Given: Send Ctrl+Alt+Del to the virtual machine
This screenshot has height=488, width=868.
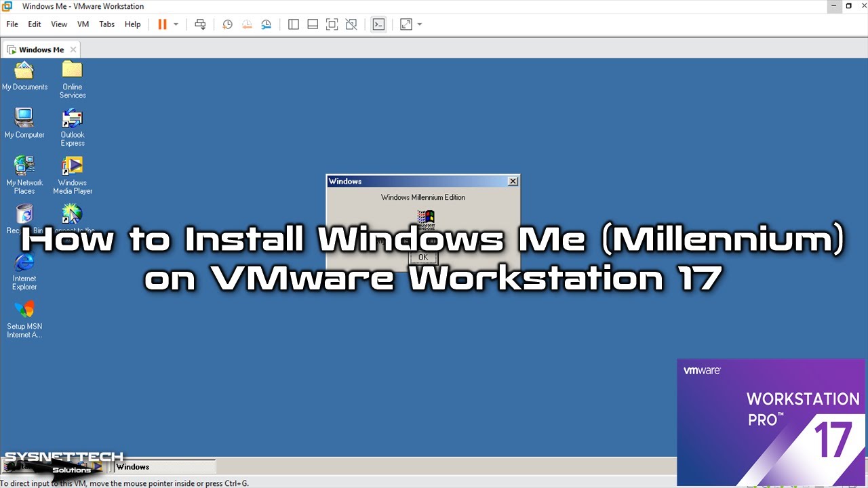Looking at the screenshot, I should pyautogui.click(x=200, y=24).
